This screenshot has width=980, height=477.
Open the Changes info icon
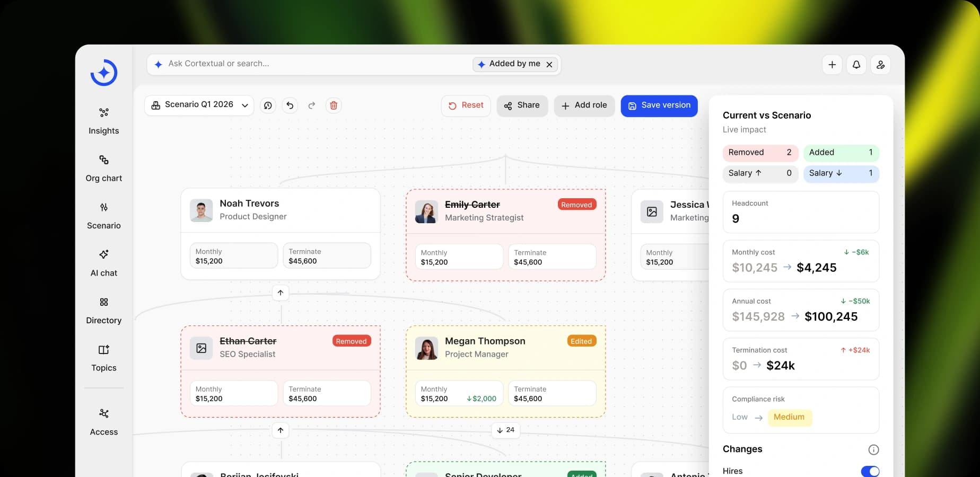(873, 449)
